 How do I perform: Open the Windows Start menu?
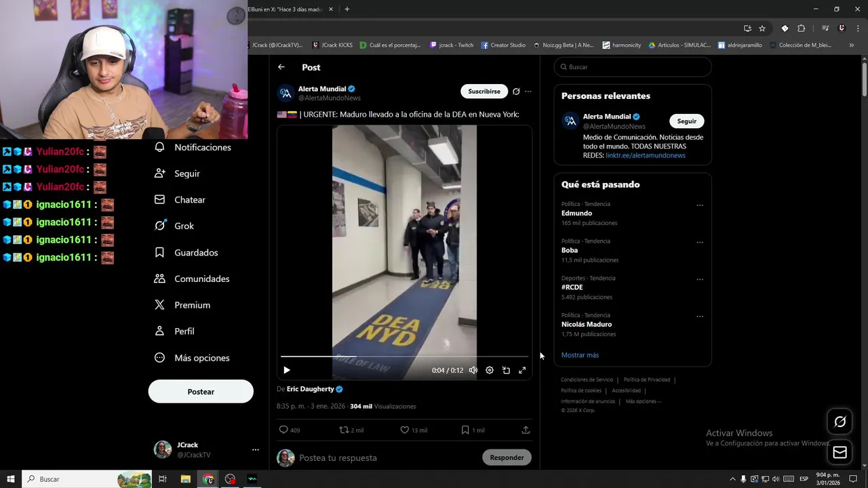pyautogui.click(x=11, y=479)
